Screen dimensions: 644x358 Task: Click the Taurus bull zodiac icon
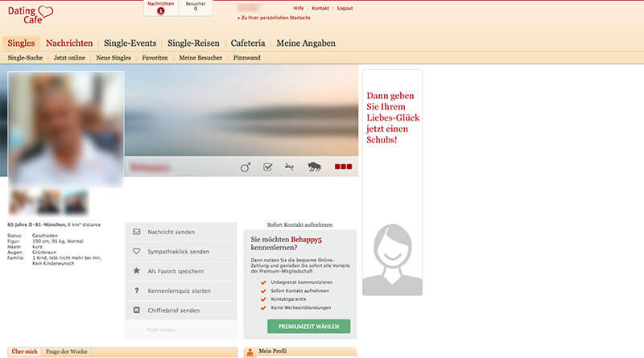(315, 167)
